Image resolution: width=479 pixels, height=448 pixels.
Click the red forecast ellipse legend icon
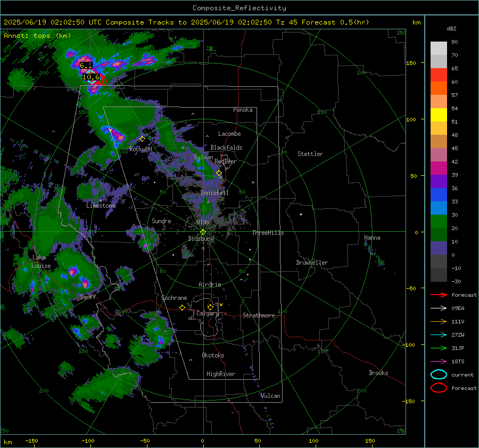tap(439, 388)
